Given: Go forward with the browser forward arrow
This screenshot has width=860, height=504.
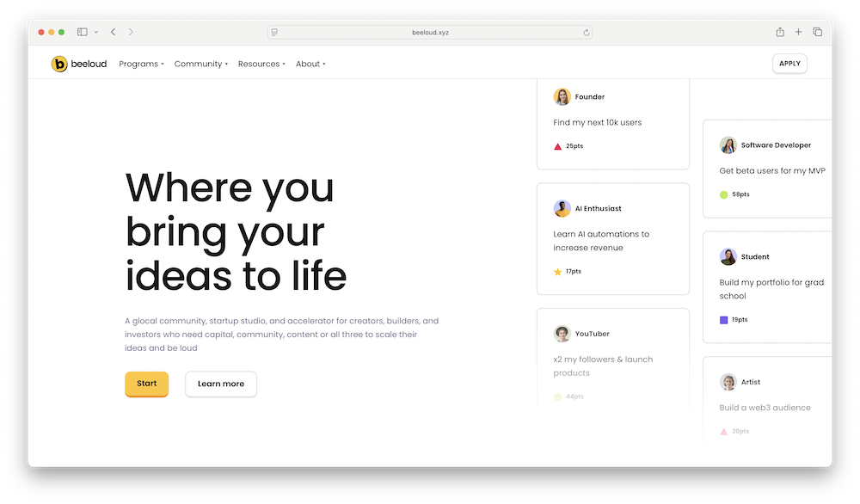Looking at the screenshot, I should click(x=131, y=32).
